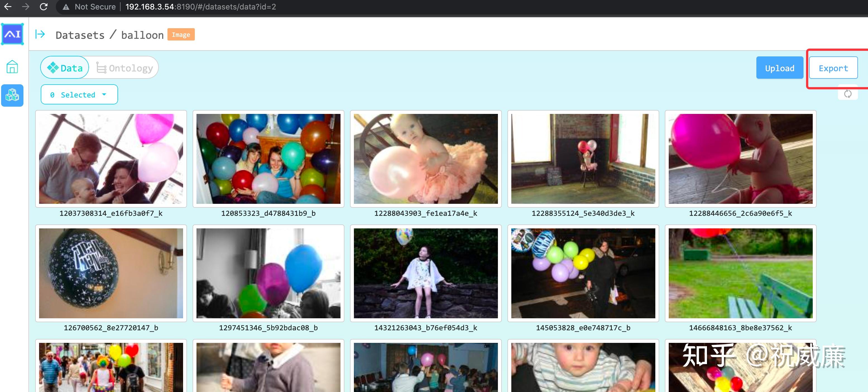This screenshot has height=392, width=868.
Task: Click the AI logo icon in sidebar
Action: (13, 34)
